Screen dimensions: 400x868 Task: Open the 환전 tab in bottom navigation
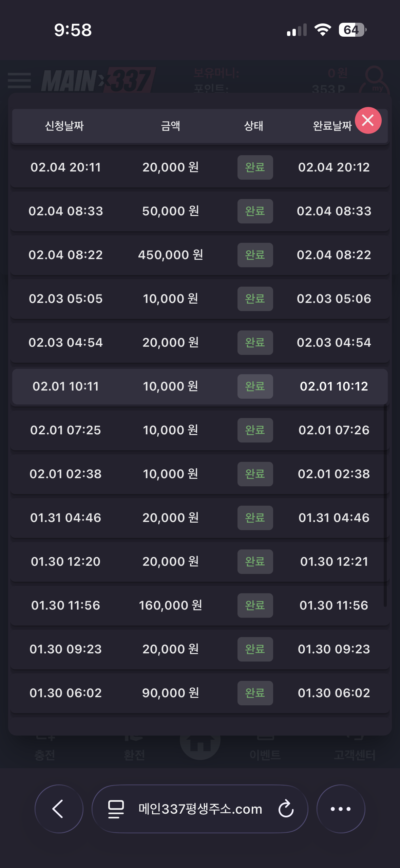pos(134,752)
